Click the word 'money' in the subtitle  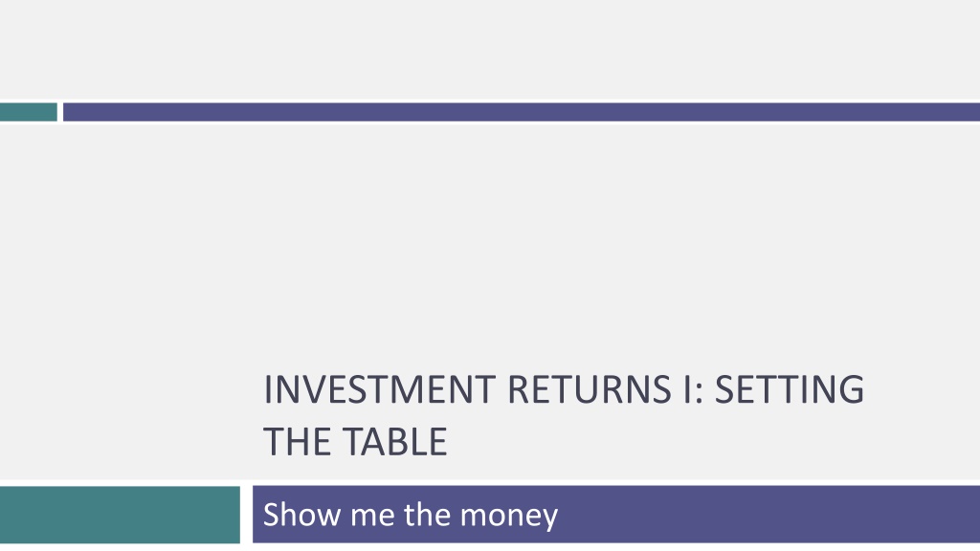click(x=509, y=517)
